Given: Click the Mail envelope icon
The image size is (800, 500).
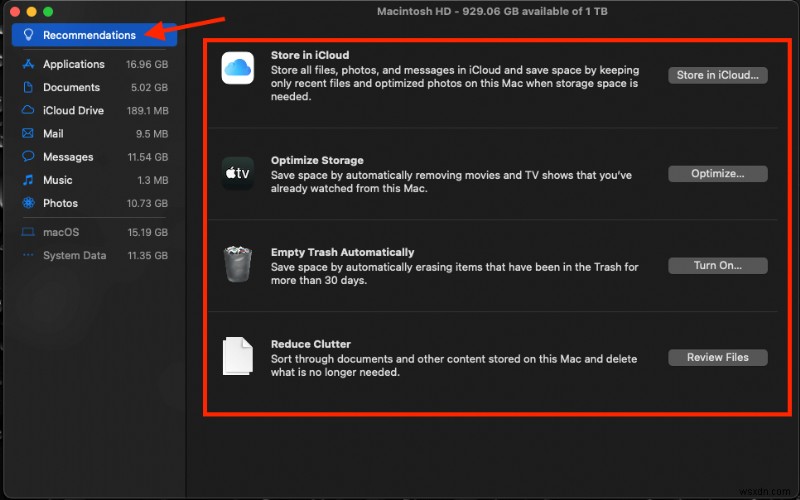Looking at the screenshot, I should pos(28,133).
